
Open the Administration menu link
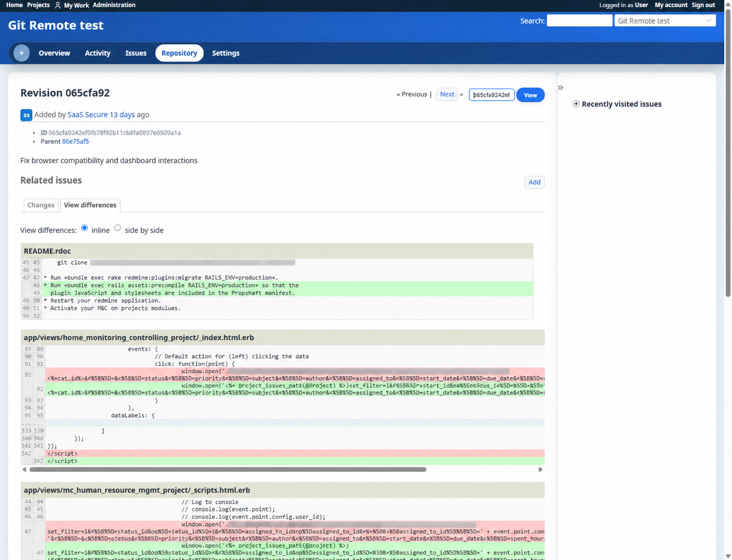tap(114, 5)
